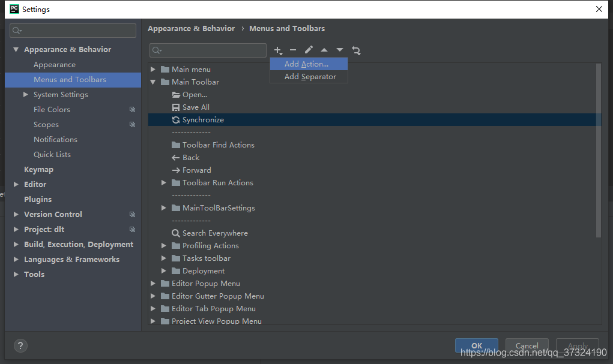This screenshot has height=364, width=613.
Task: Open the Keymap settings page
Action: point(38,170)
